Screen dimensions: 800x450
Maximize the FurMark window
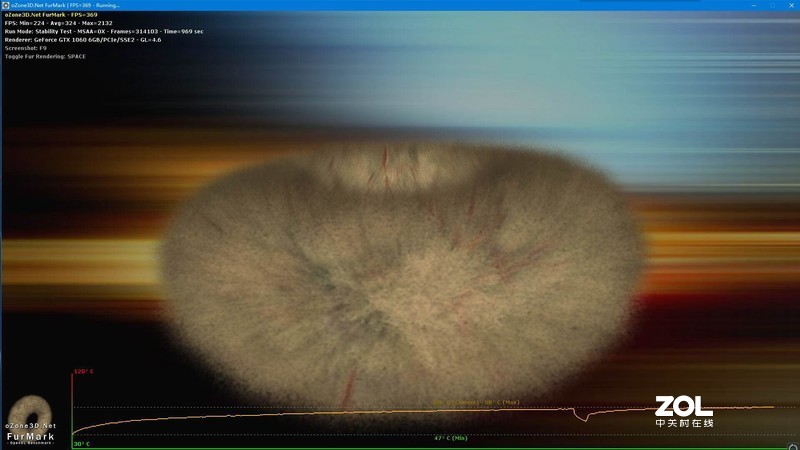(773, 5)
